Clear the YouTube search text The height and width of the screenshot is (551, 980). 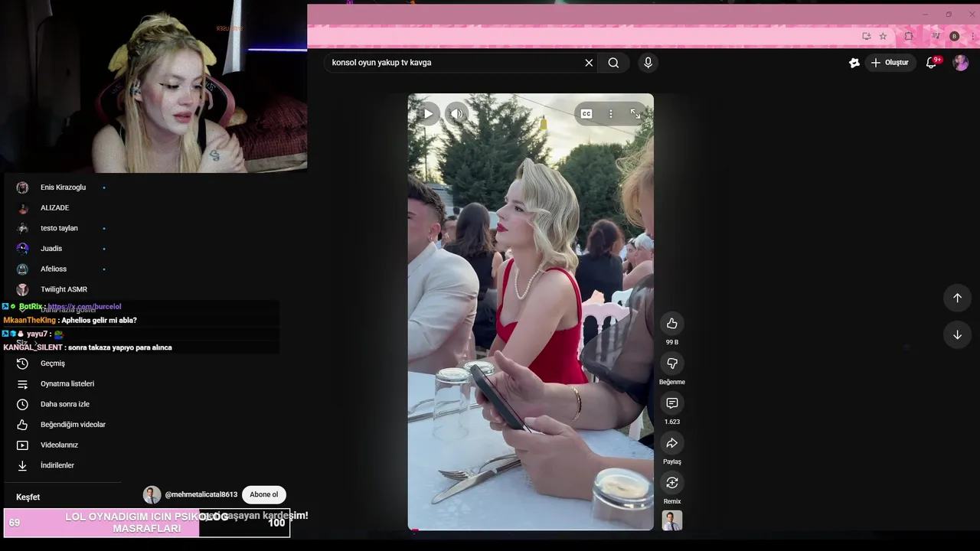tap(589, 63)
